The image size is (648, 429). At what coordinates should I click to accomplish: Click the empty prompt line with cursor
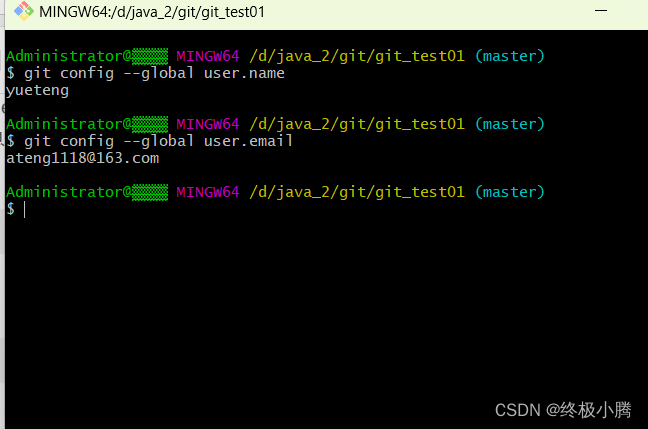pos(17,209)
